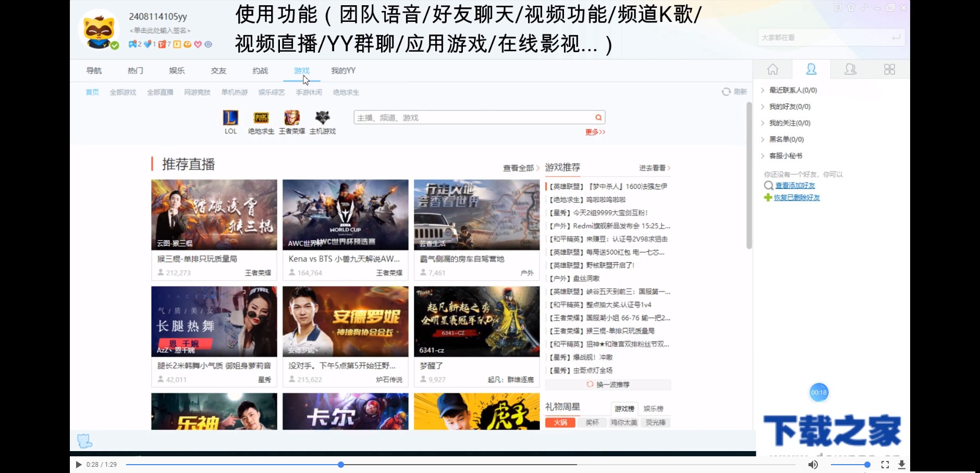Image resolution: width=980 pixels, height=473 pixels.
Task: Switch to the 游戏 tab
Action: click(302, 70)
